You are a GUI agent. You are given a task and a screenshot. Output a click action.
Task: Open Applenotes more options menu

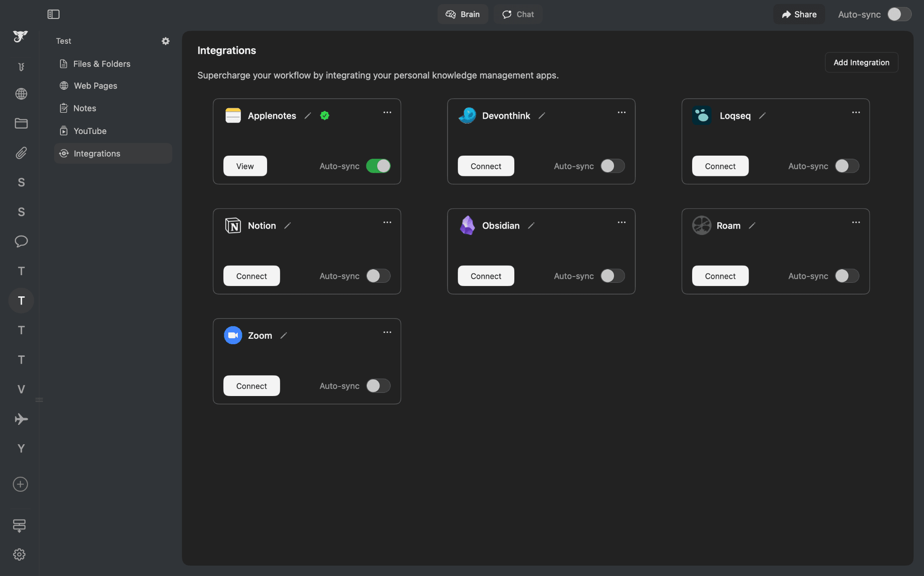pyautogui.click(x=387, y=112)
